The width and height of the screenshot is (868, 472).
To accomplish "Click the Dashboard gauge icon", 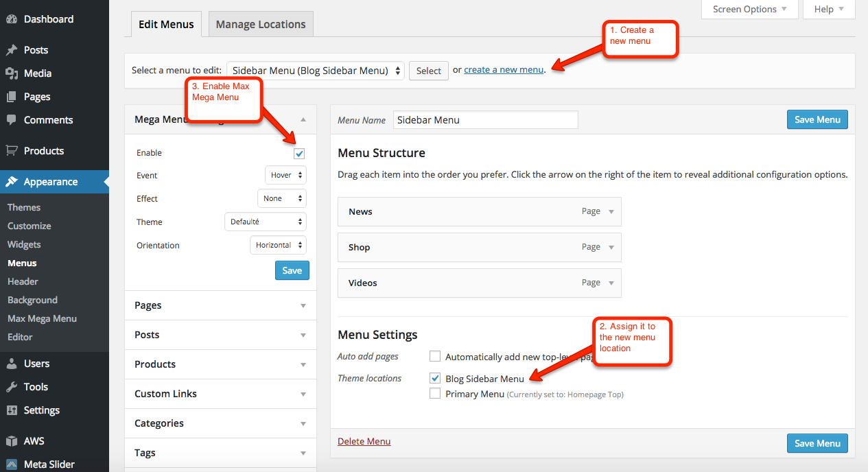I will (x=12, y=19).
